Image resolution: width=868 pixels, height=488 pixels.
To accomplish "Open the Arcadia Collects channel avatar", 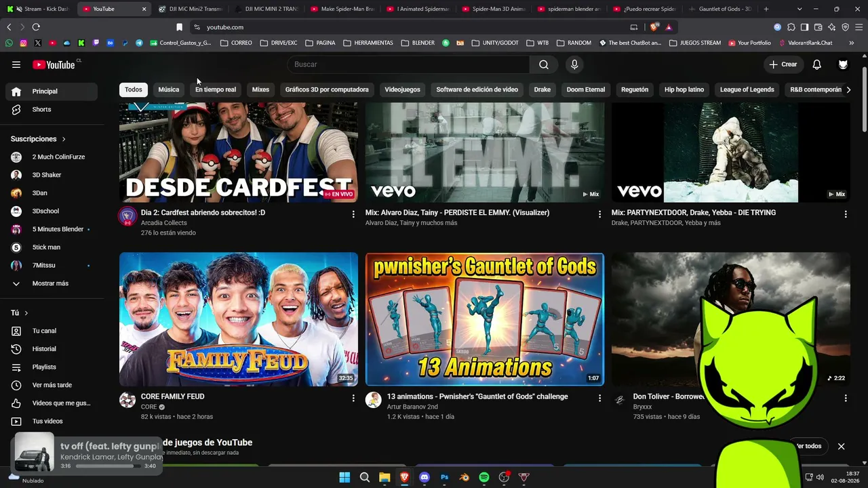I will 127,216.
